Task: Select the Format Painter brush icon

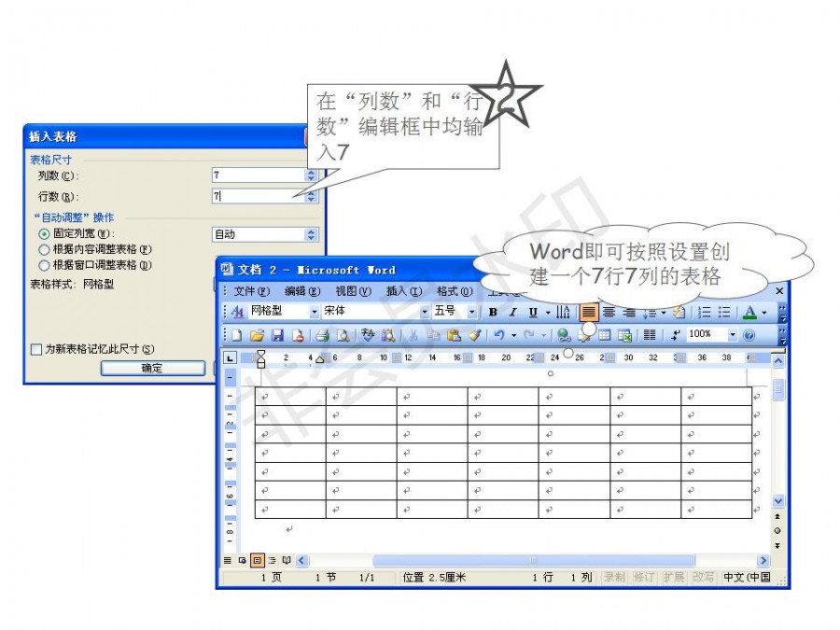Action: point(475,335)
